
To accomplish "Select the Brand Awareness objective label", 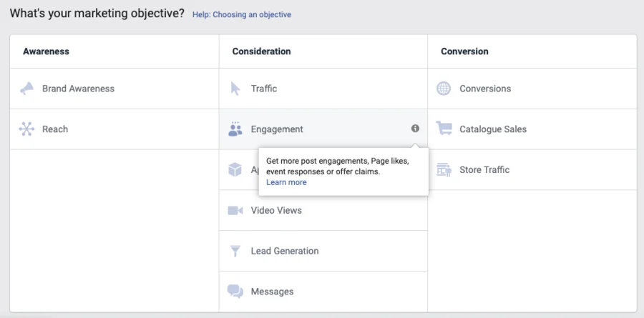I will [x=78, y=89].
